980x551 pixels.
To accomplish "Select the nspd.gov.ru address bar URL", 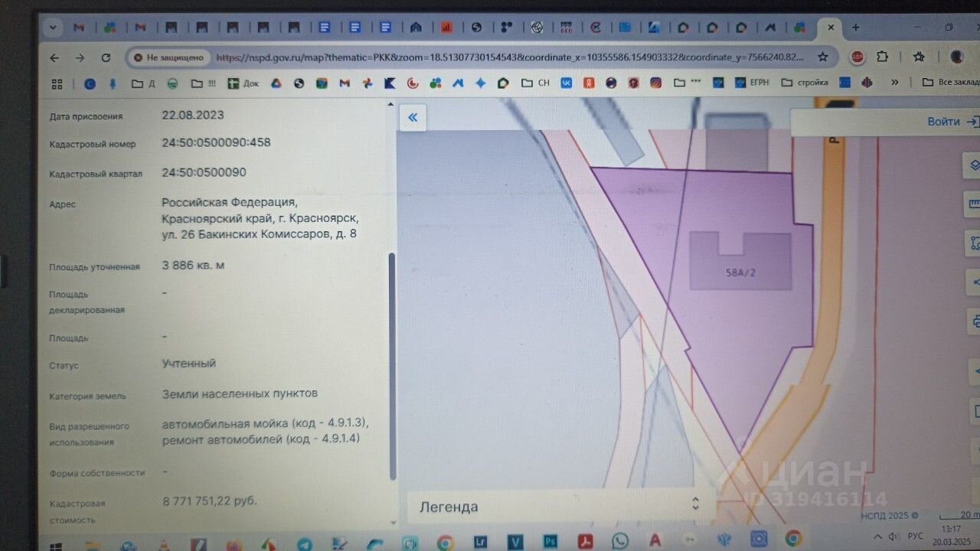I will pos(510,57).
